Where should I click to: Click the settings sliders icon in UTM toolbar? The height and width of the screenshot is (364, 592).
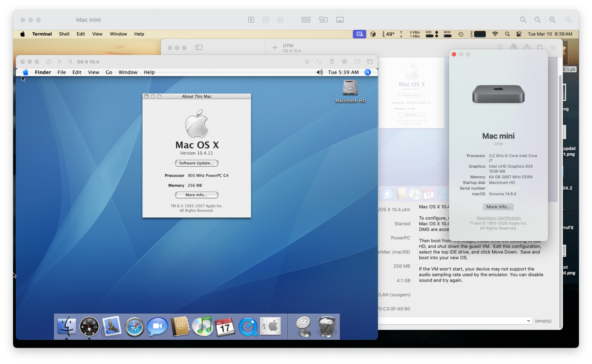(553, 48)
